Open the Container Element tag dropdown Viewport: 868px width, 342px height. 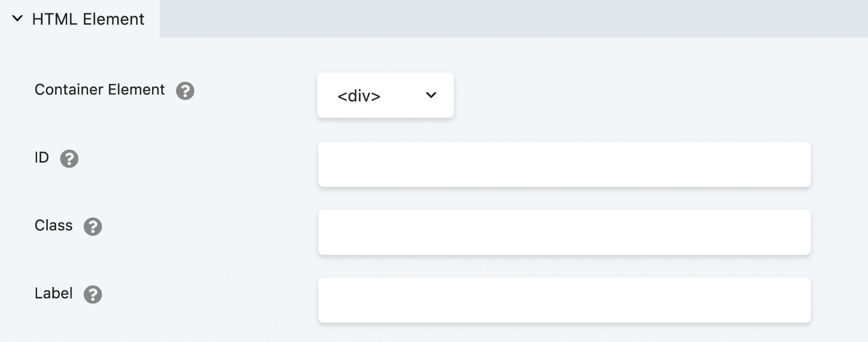point(385,95)
